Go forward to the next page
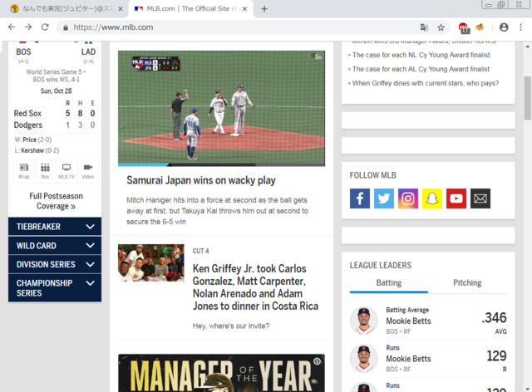Image resolution: width=532 pixels, height=392 pixels. pyautogui.click(x=28, y=27)
